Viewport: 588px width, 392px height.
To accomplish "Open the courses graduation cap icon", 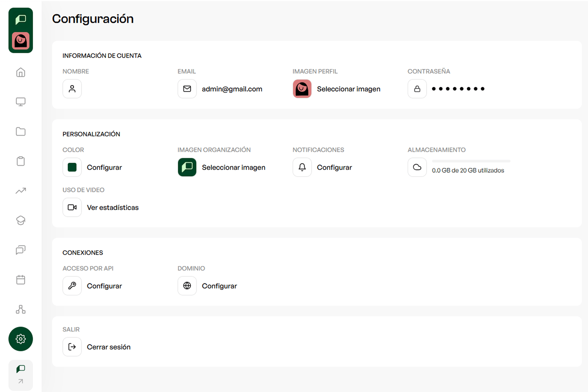I will [x=20, y=221].
